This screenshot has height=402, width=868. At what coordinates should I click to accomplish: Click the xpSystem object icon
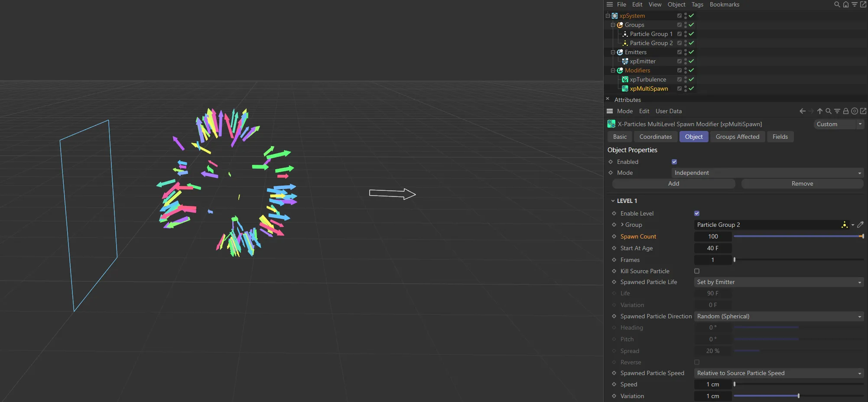click(614, 16)
